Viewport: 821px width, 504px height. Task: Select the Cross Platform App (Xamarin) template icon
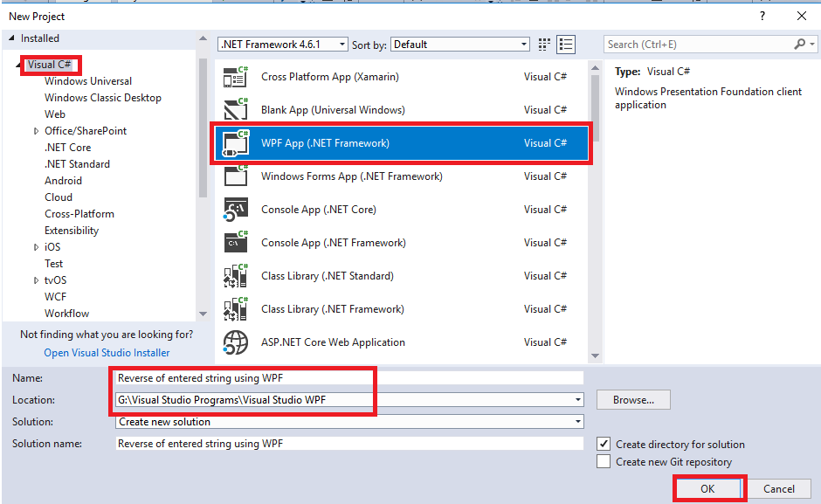pyautogui.click(x=236, y=77)
